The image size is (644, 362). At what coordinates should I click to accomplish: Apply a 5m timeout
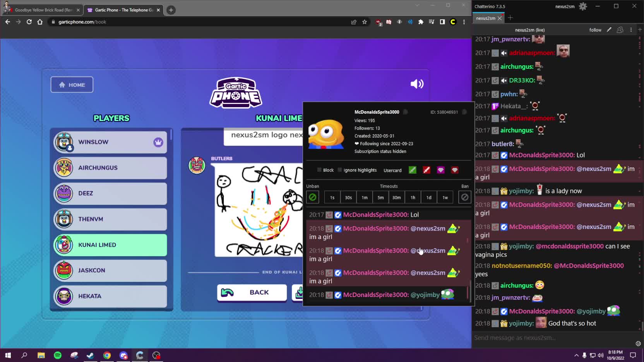click(381, 197)
